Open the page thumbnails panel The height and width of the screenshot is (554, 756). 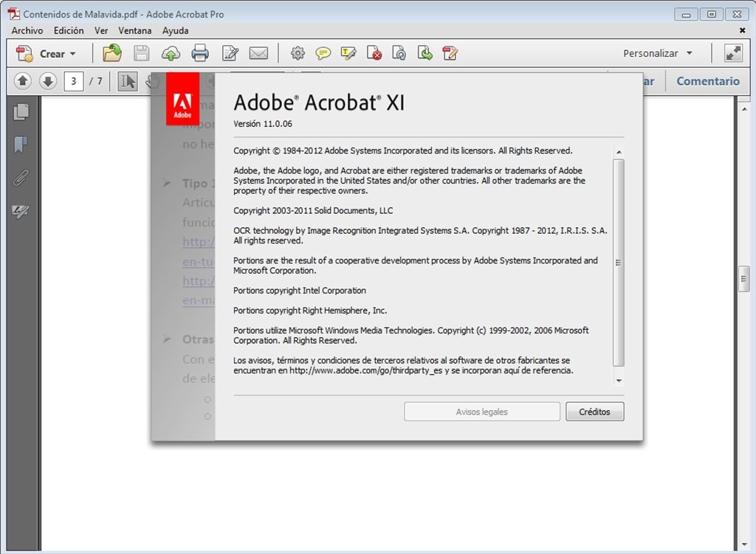21,112
